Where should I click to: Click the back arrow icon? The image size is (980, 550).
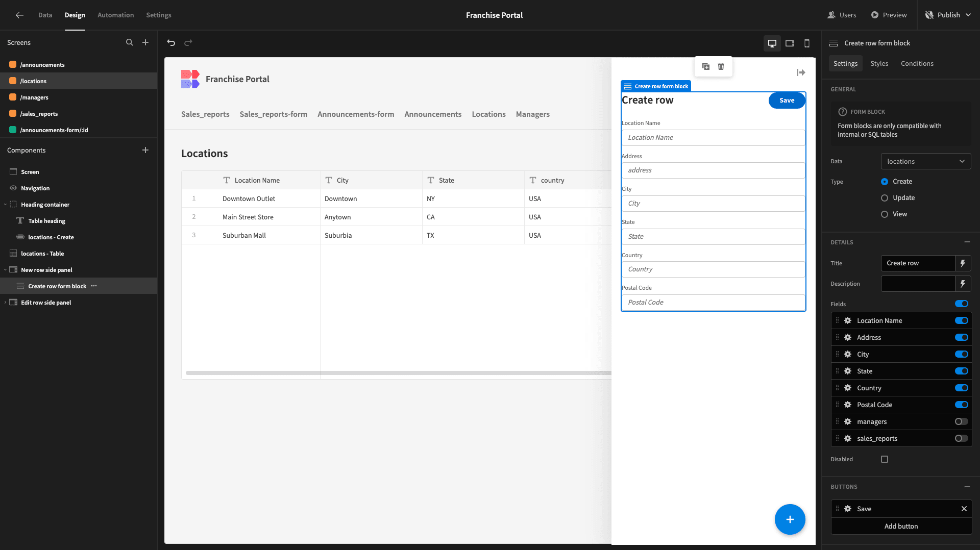coord(19,15)
